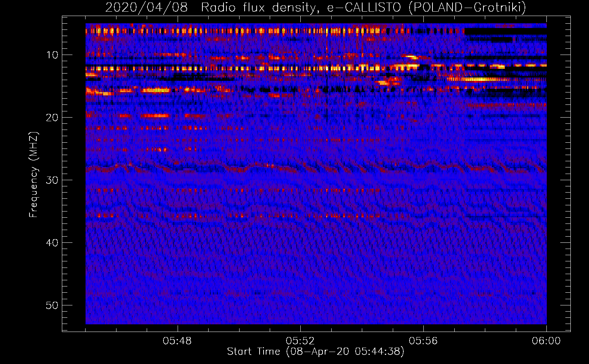
Task: Click the frequency tick label 50
Action: point(52,305)
